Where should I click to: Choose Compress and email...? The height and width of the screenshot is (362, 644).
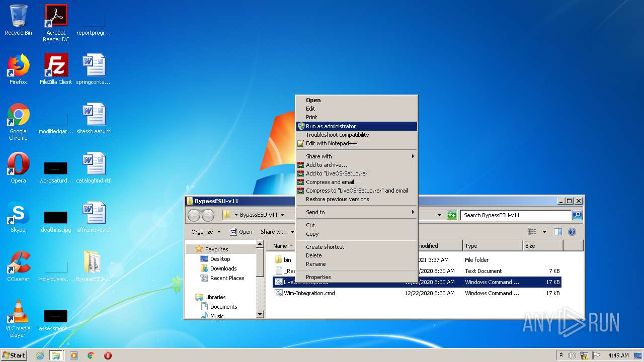(357, 182)
